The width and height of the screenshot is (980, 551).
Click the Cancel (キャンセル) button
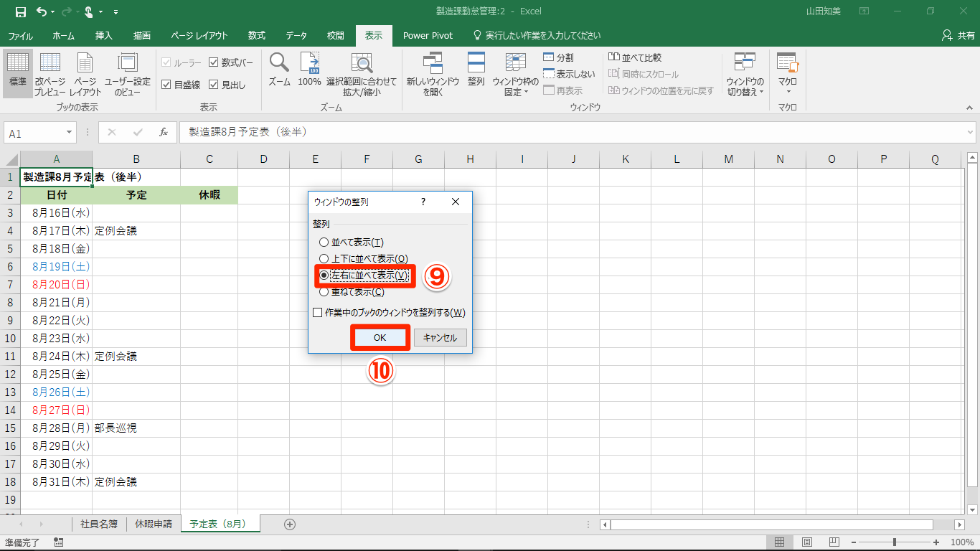pyautogui.click(x=440, y=337)
